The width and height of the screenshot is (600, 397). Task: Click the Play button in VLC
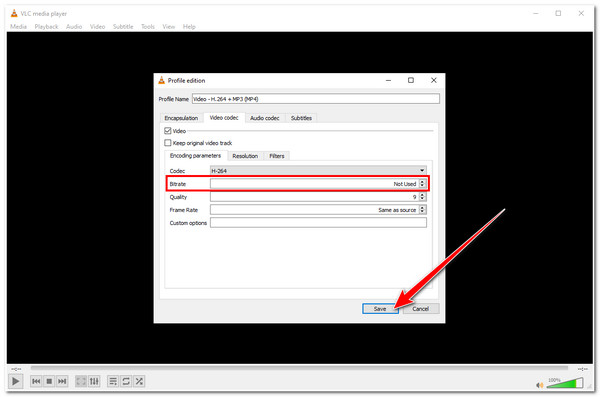click(x=15, y=381)
